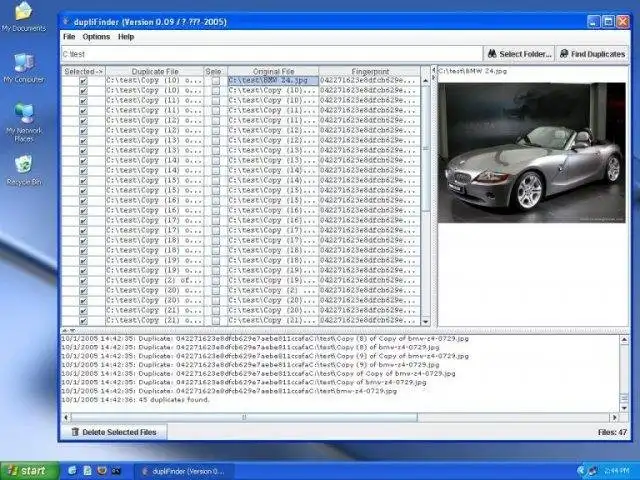Open the File menu
Viewport: 640px width, 480px height.
pyautogui.click(x=69, y=37)
